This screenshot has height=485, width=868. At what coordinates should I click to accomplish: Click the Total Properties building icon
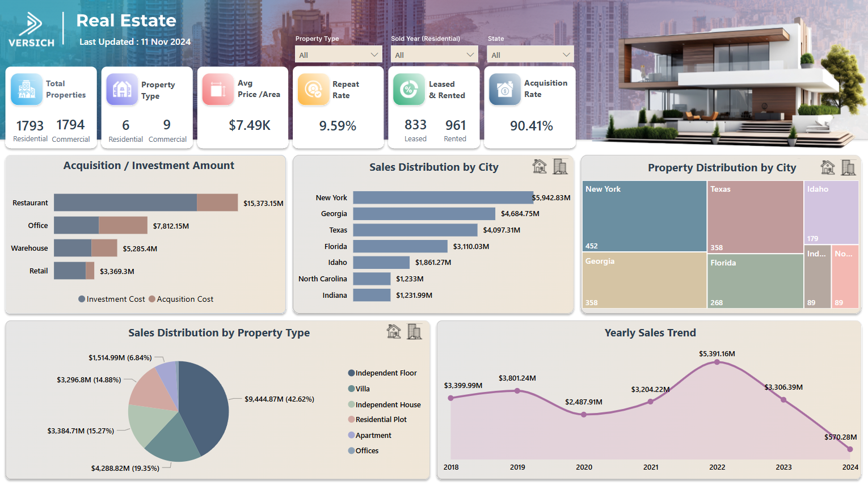[x=26, y=89]
